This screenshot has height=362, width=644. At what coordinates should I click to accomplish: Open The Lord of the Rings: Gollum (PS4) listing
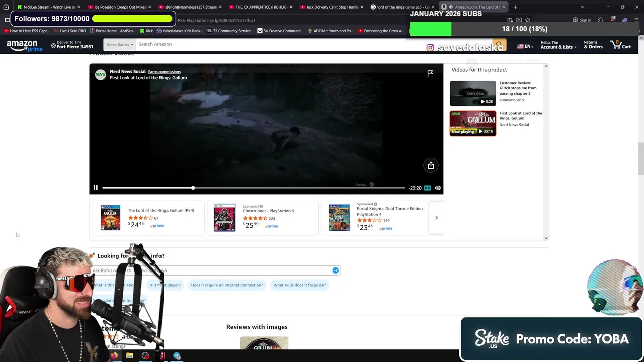click(x=160, y=210)
